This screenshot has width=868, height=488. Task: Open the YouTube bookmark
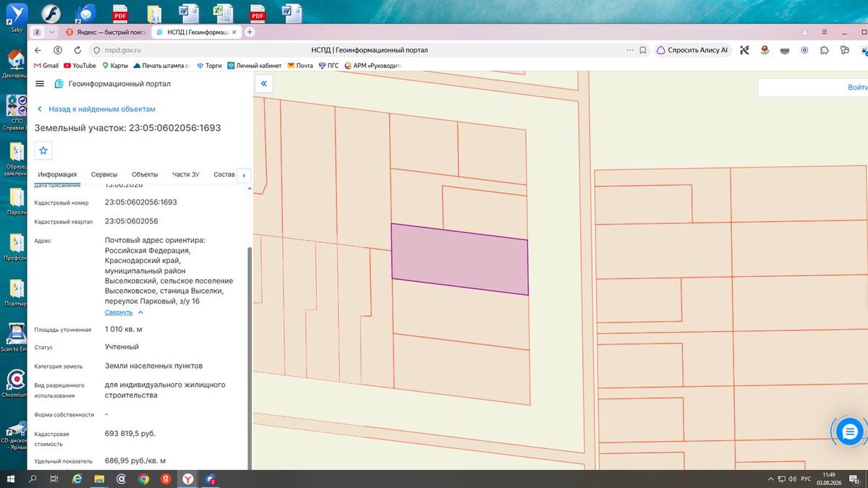80,66
